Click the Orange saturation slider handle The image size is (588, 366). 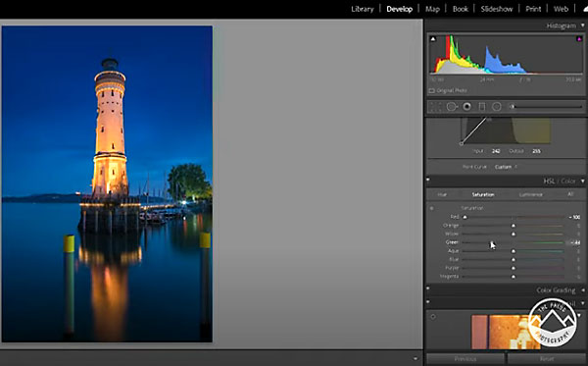(x=514, y=226)
